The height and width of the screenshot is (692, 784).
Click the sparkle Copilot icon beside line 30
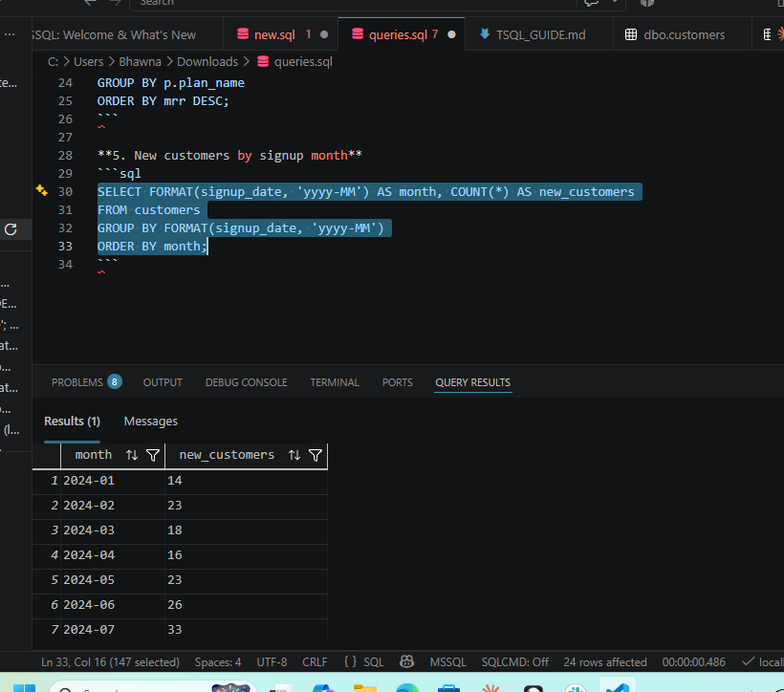[x=42, y=190]
